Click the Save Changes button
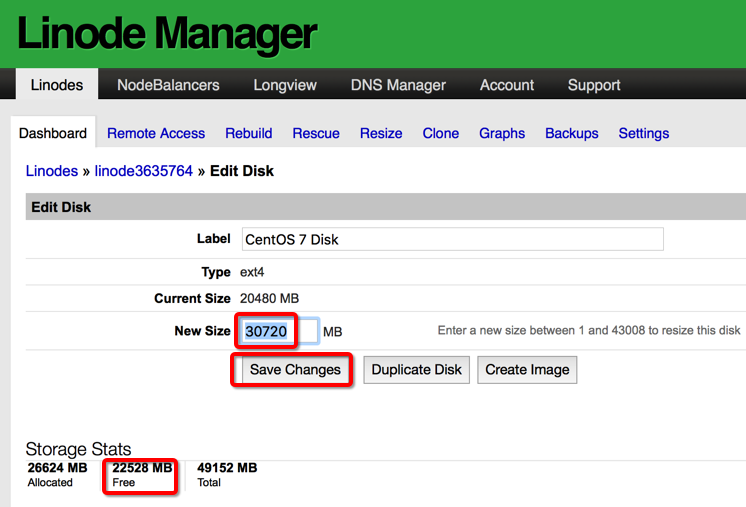This screenshot has height=507, width=746. click(x=295, y=370)
